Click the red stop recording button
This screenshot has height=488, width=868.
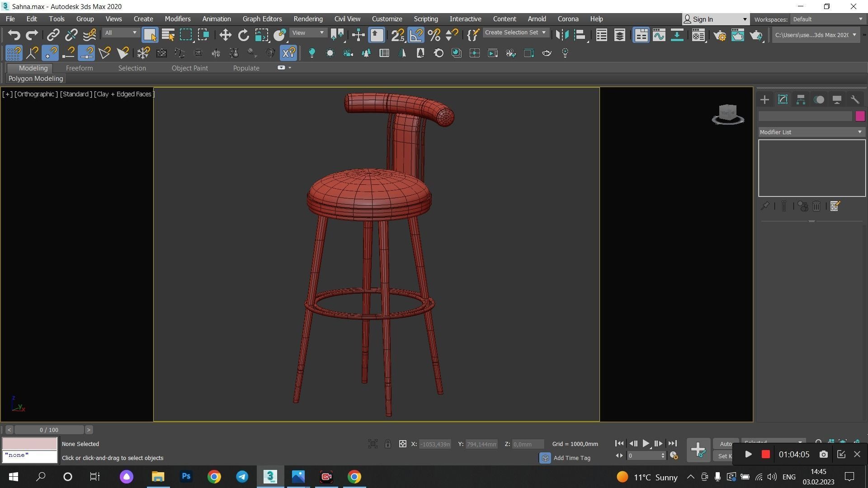click(765, 455)
